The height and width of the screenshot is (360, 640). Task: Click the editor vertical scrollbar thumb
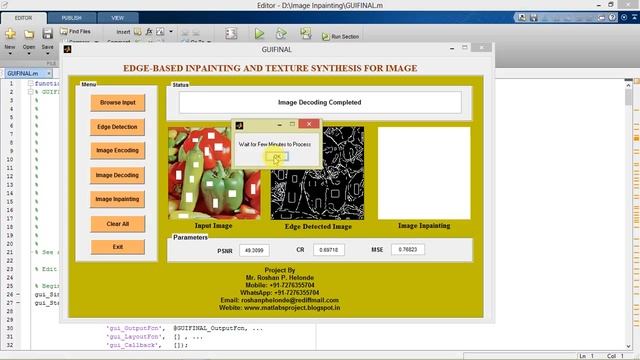click(628, 97)
